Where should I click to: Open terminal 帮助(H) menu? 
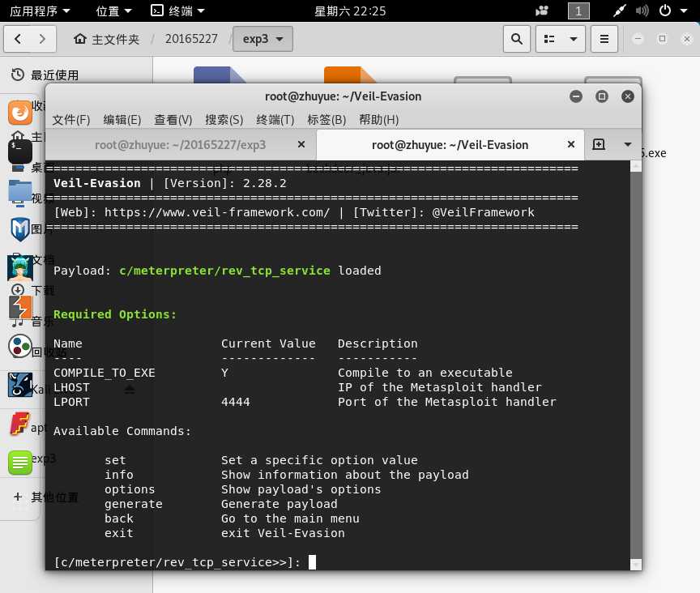point(378,120)
